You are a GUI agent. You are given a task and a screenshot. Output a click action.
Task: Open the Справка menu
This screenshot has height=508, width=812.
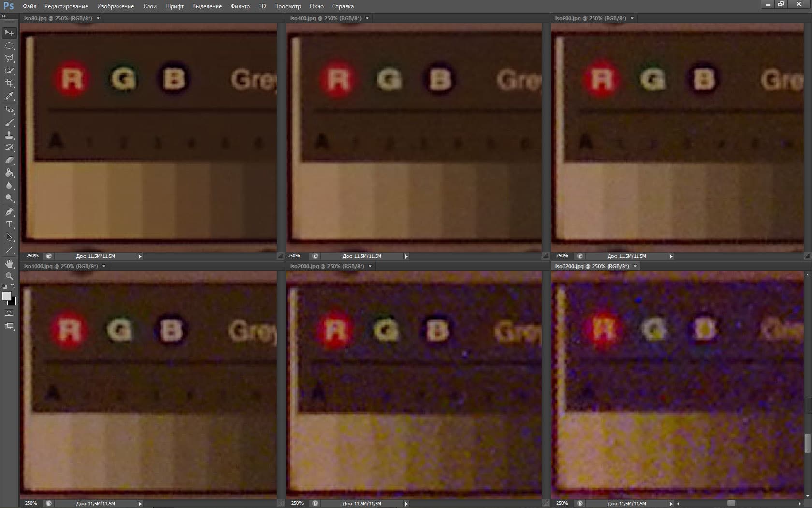click(343, 6)
